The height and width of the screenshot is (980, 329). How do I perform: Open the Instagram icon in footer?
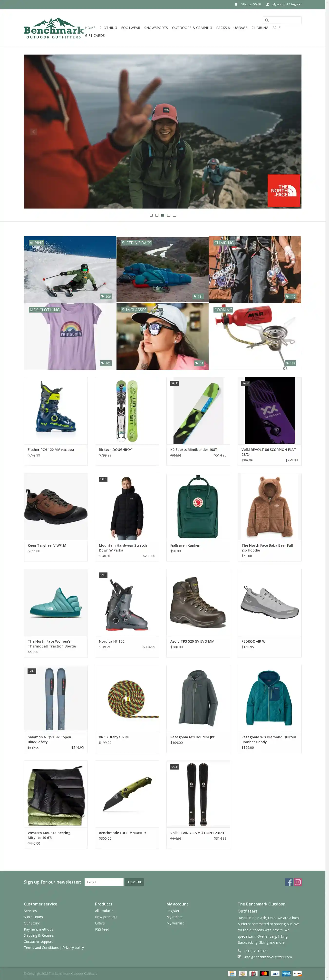coord(298,882)
